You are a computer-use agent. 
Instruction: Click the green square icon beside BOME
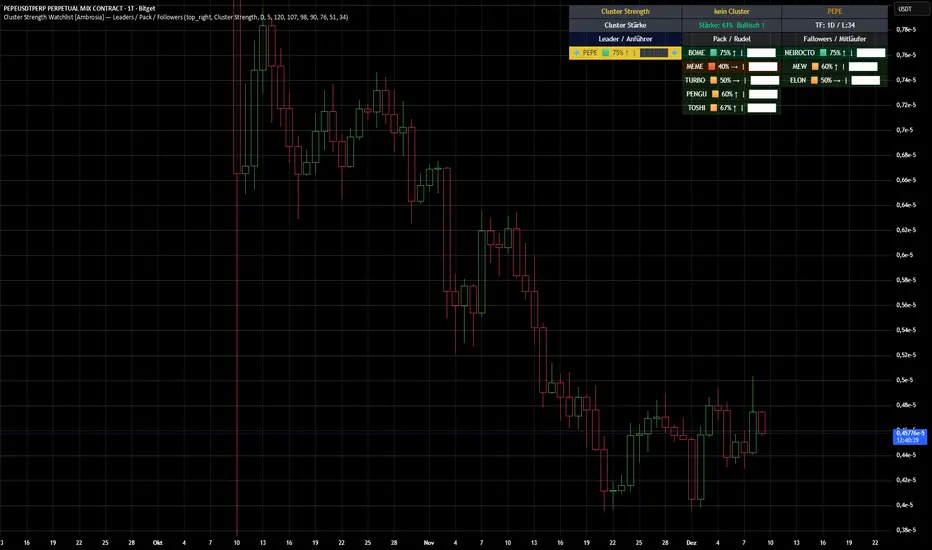[713, 52]
